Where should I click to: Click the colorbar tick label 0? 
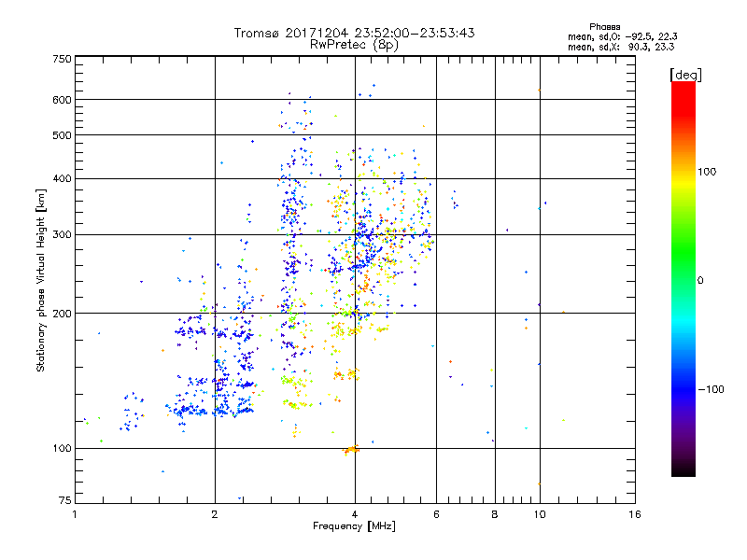tap(699, 280)
